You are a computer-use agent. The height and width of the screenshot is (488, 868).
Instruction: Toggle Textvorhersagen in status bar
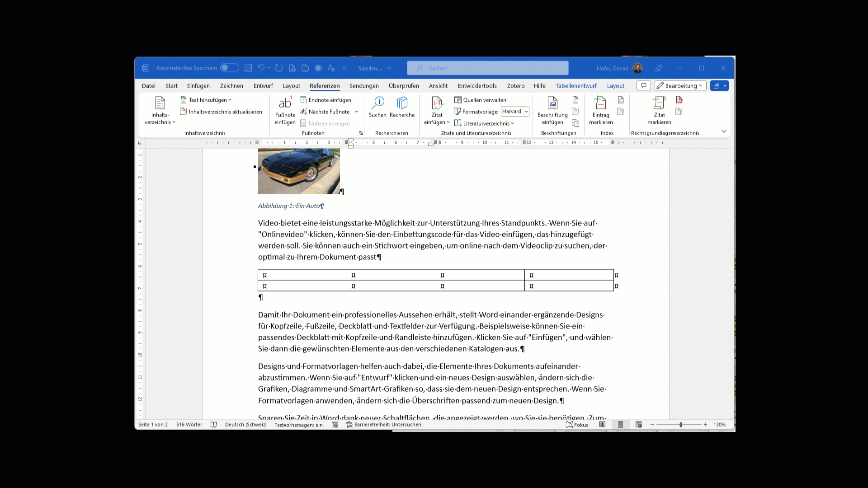coord(298,425)
